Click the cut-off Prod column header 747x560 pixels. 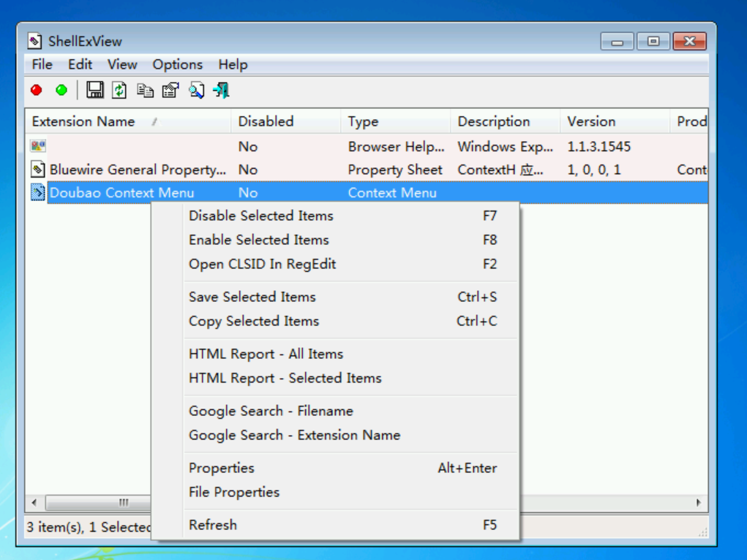[x=689, y=121]
